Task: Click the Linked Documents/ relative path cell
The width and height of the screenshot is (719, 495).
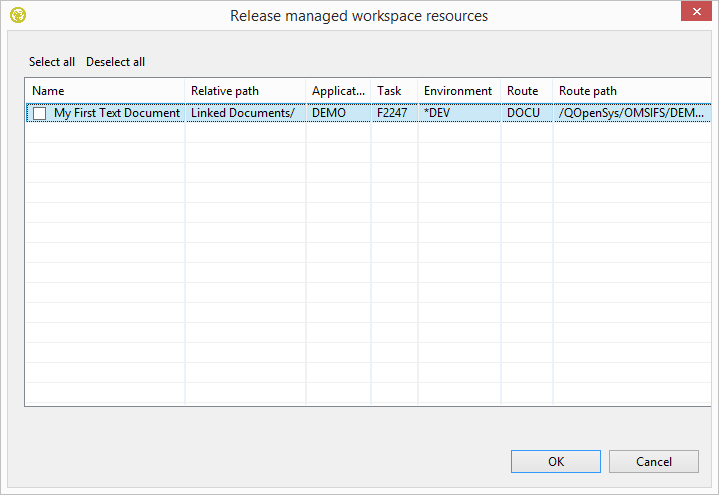Action: pyautogui.click(x=242, y=113)
